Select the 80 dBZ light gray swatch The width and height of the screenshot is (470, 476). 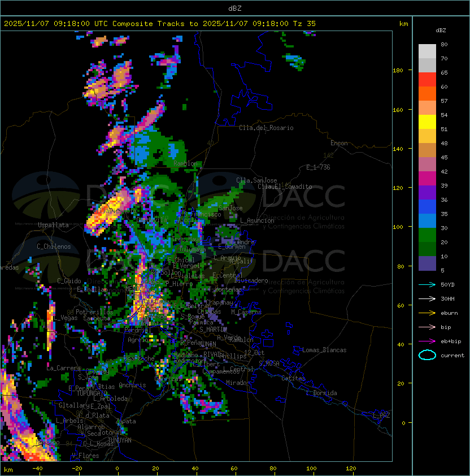[x=427, y=51]
